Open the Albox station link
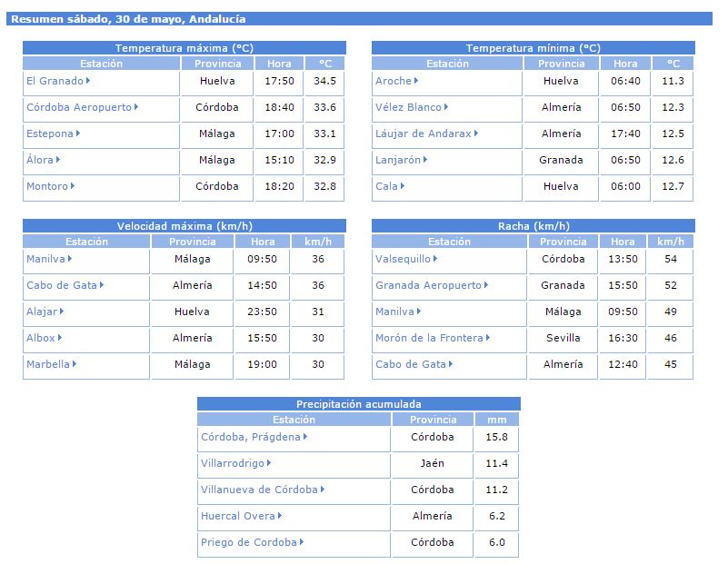 41,338
